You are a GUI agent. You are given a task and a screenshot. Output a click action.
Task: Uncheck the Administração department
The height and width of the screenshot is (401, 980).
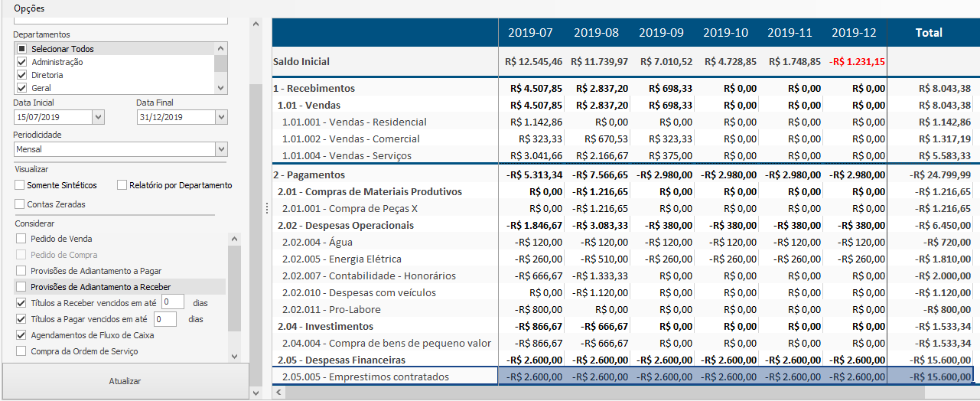point(22,62)
